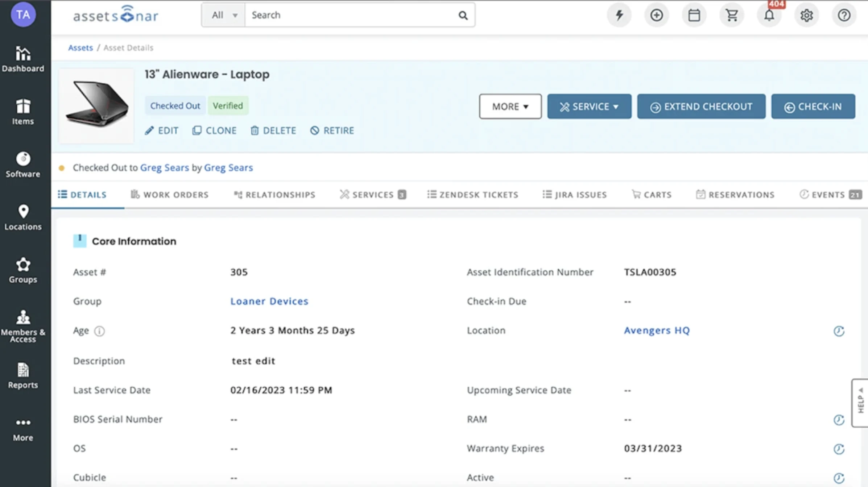
Task: Delete this asset
Action: click(x=273, y=130)
